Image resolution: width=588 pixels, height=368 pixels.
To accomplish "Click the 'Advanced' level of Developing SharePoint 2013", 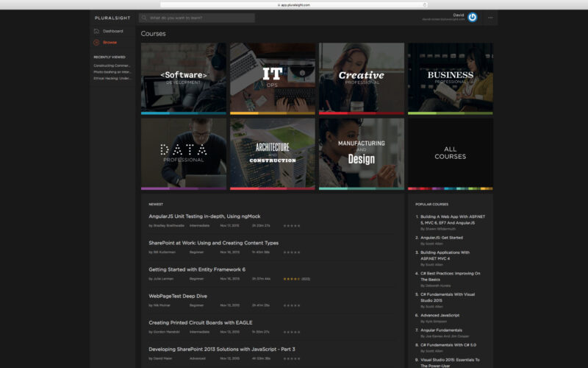I will (x=197, y=358).
